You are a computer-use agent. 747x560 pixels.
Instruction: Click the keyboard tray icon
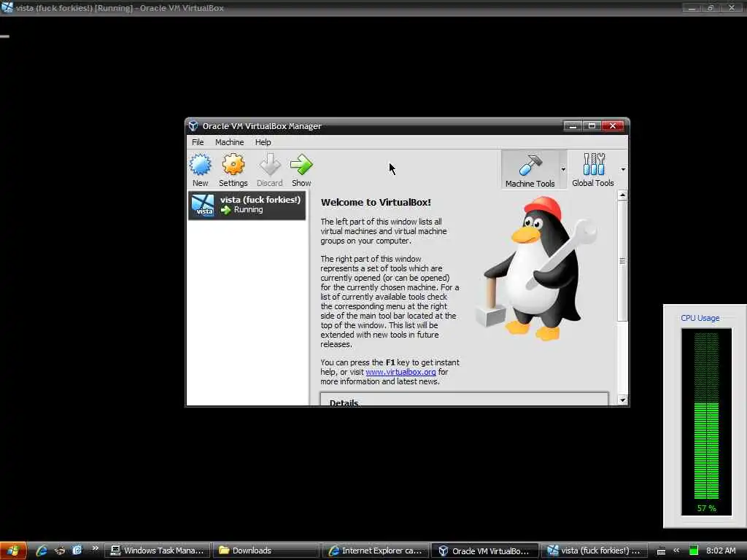661,551
